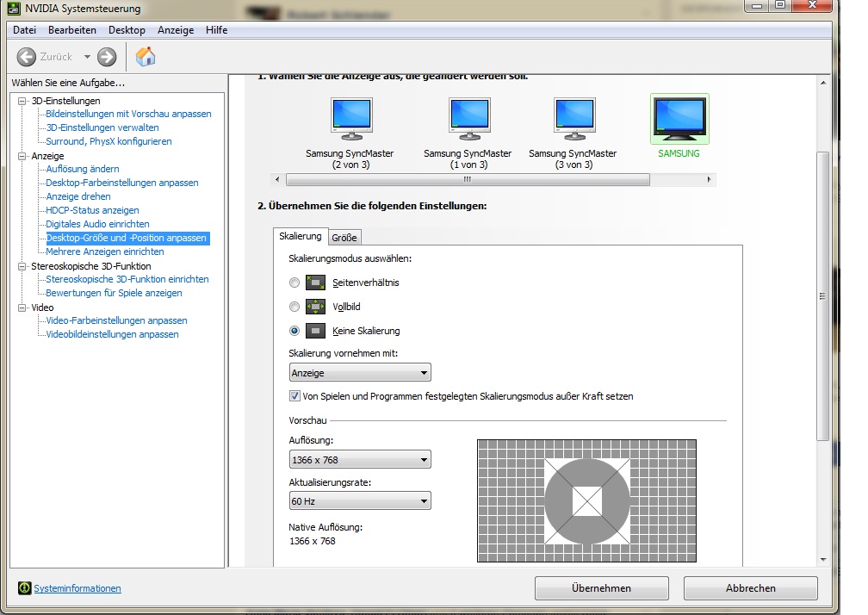Click the scaling preview image
The height and width of the screenshot is (615, 868).
[586, 501]
